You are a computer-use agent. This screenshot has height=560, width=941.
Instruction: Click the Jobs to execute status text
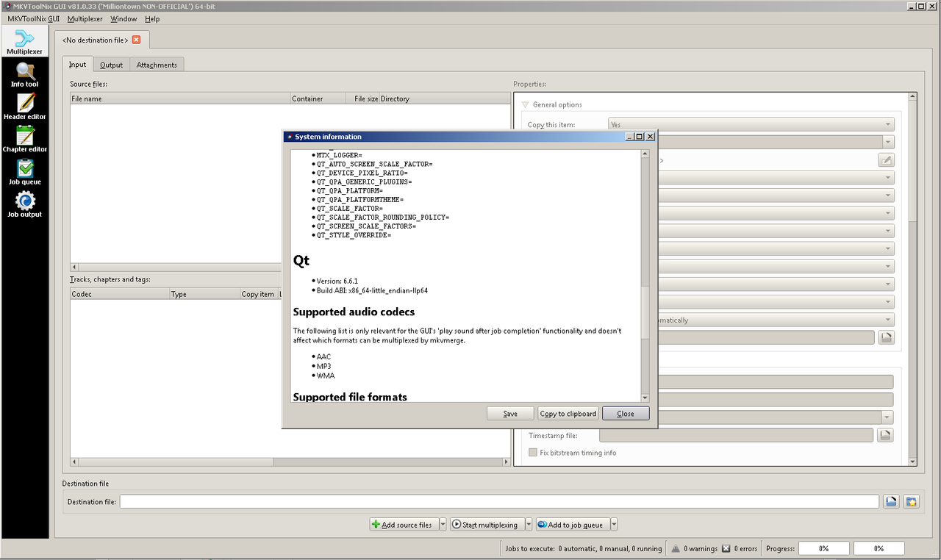click(584, 548)
